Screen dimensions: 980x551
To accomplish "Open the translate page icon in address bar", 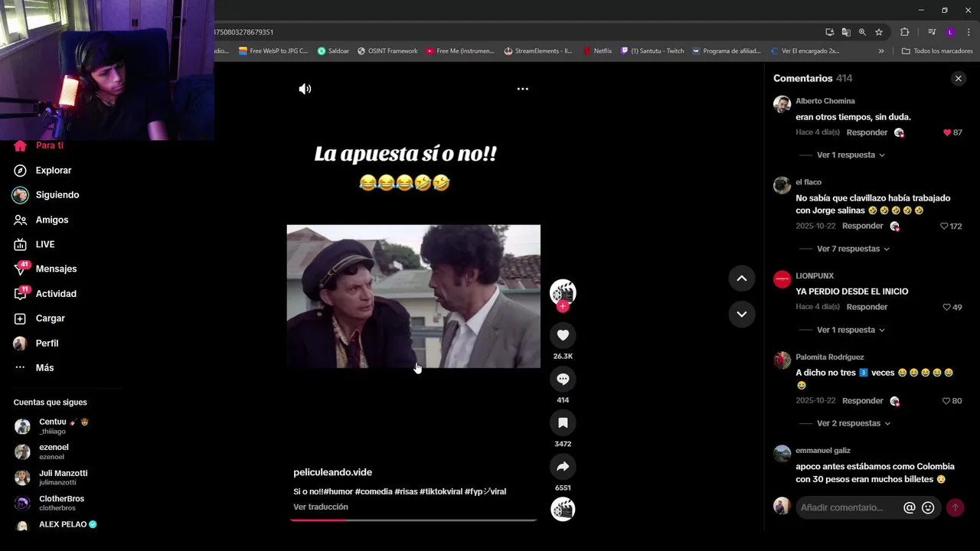I will (845, 32).
